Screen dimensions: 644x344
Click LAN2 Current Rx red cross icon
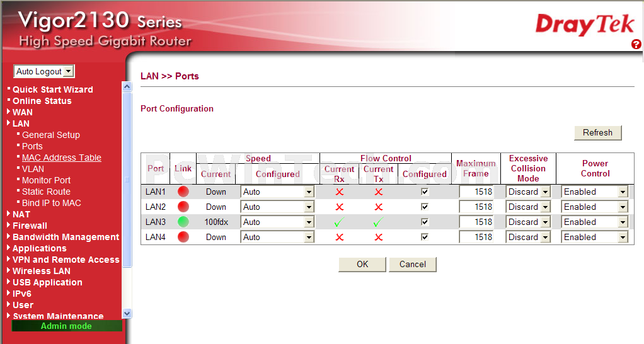[x=339, y=207]
